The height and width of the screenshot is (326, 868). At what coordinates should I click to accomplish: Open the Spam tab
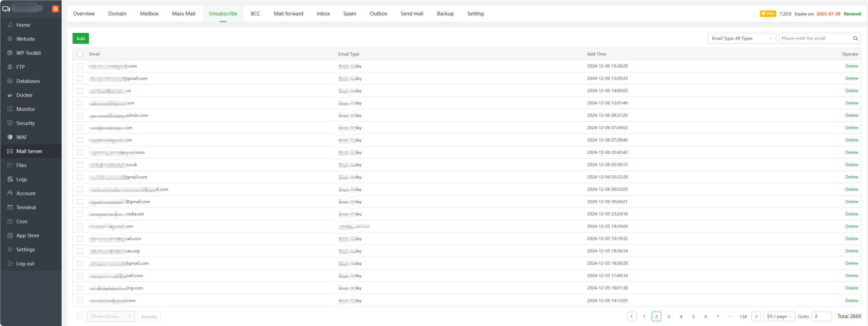coord(350,14)
